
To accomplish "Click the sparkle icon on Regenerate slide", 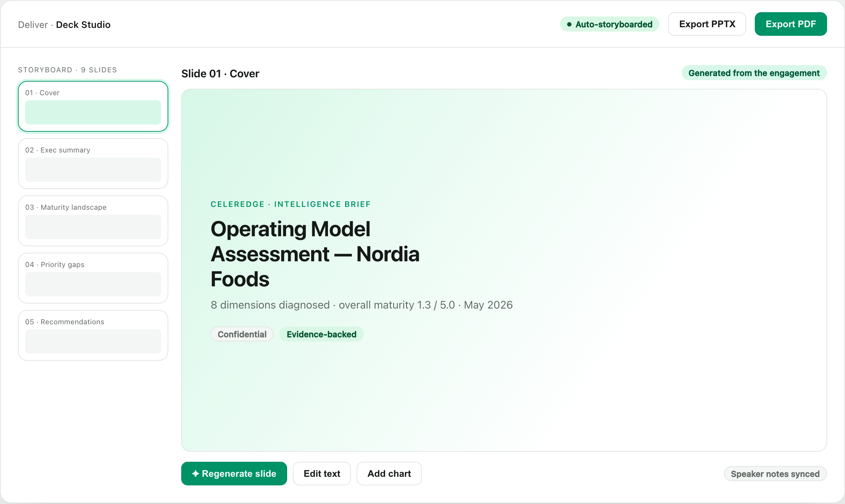I will pos(195,474).
